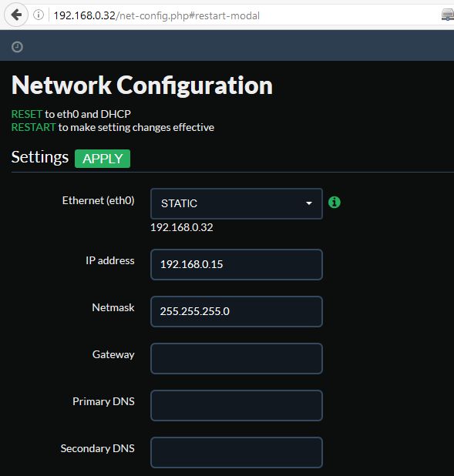Select the Netmask field with 255.255.255.0
Screen dimensions: 454x476
coord(237,311)
